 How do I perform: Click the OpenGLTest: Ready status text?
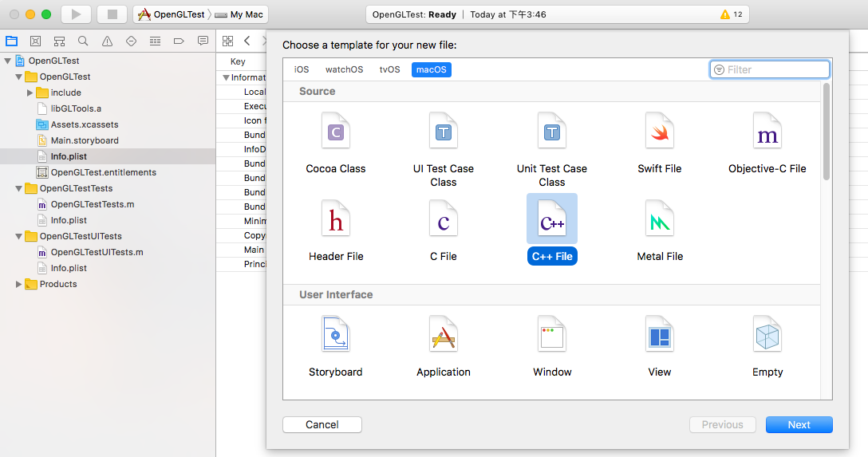414,14
